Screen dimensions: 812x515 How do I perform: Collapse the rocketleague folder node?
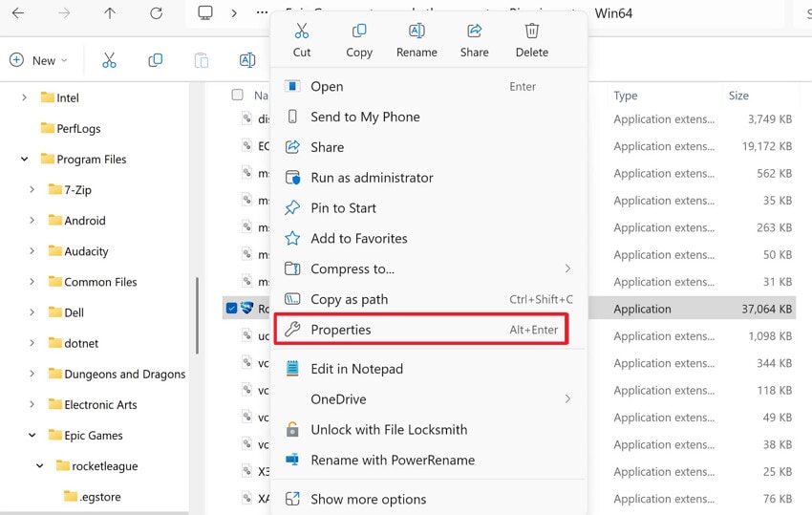click(x=40, y=465)
